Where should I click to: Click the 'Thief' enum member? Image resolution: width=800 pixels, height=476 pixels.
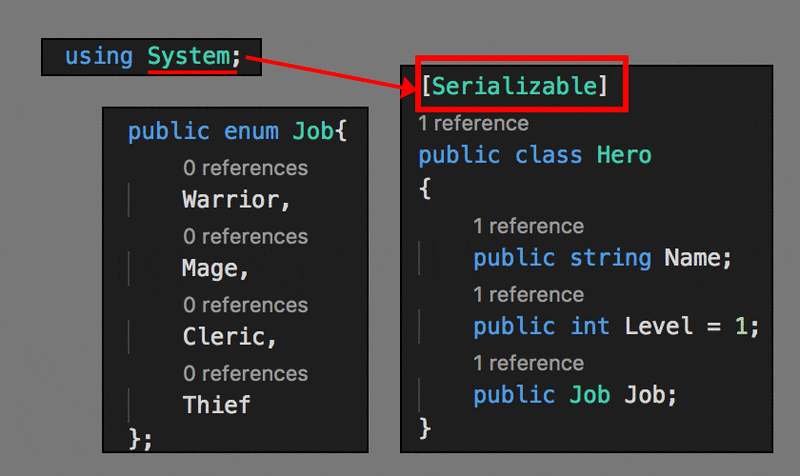[x=216, y=405]
